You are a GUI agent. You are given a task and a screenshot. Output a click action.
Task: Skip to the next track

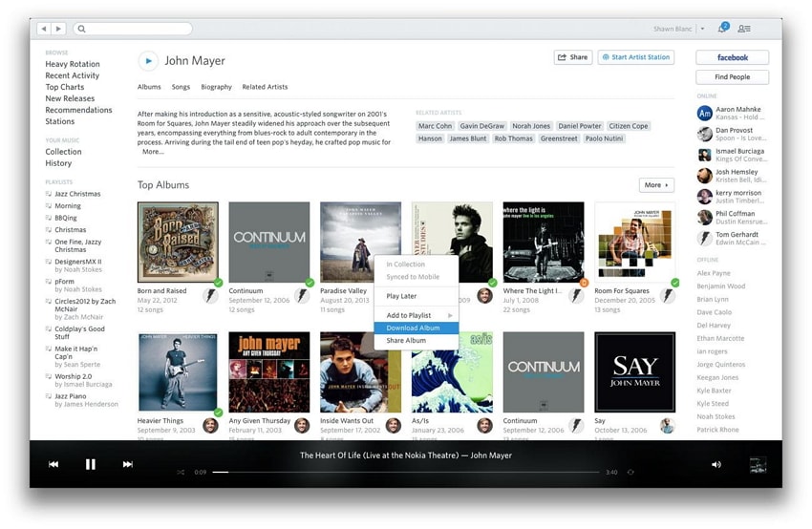[127, 464]
